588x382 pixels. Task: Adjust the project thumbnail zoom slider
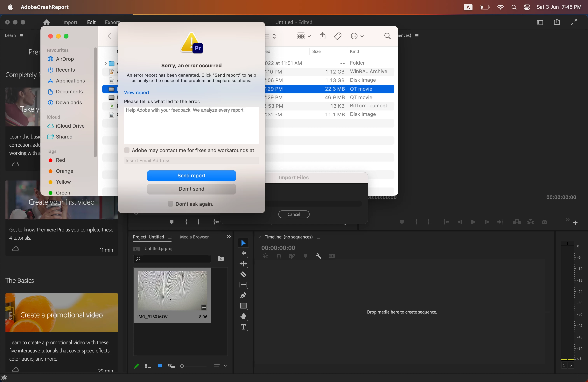[x=182, y=366]
